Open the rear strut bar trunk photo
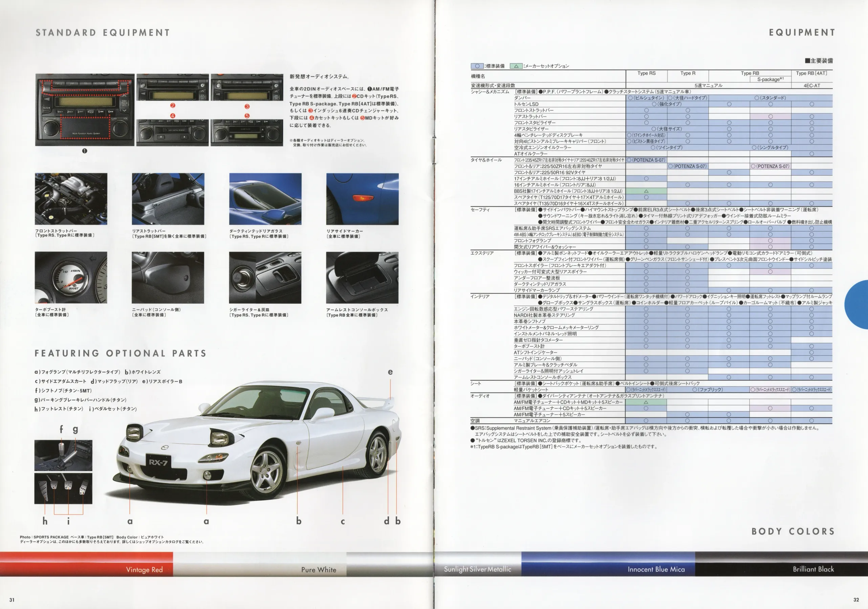This screenshot has height=609, width=868. [x=168, y=199]
